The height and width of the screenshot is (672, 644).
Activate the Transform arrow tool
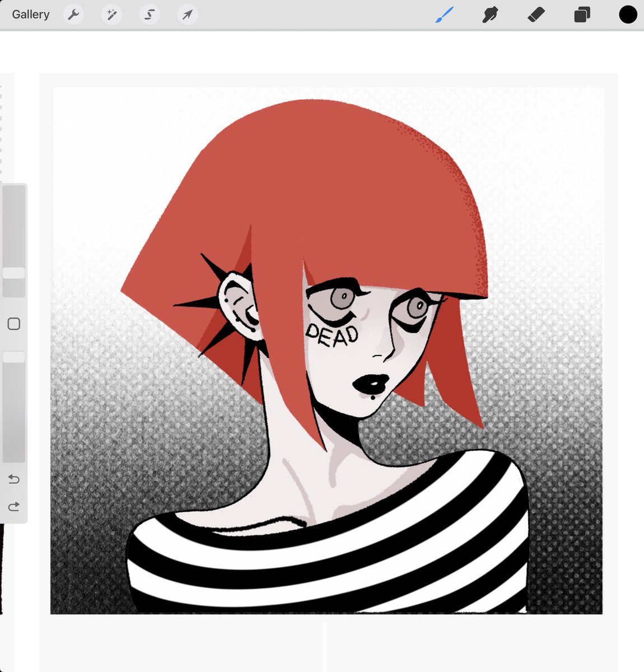[188, 15]
